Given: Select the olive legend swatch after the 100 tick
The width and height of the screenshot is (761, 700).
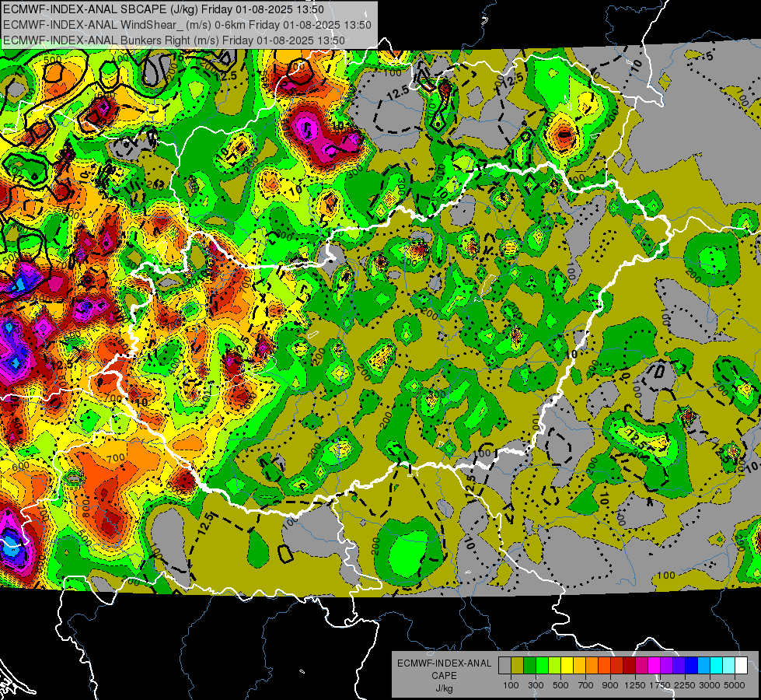Looking at the screenshot, I should pos(518,665).
